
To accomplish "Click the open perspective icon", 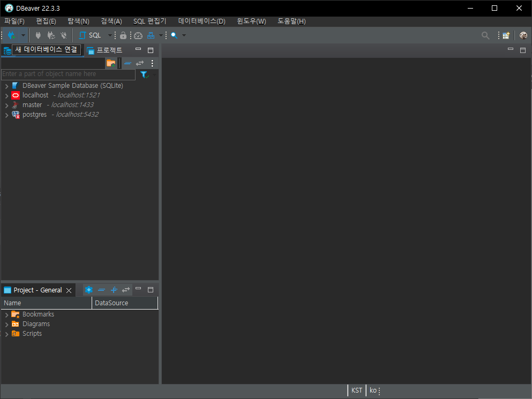I will point(506,35).
